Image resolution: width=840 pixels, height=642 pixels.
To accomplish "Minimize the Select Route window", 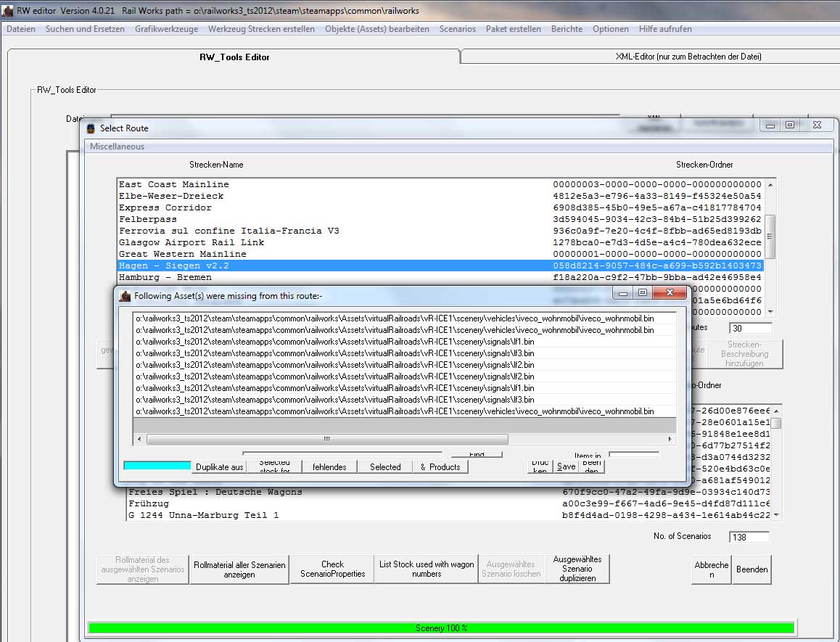I will (x=770, y=125).
